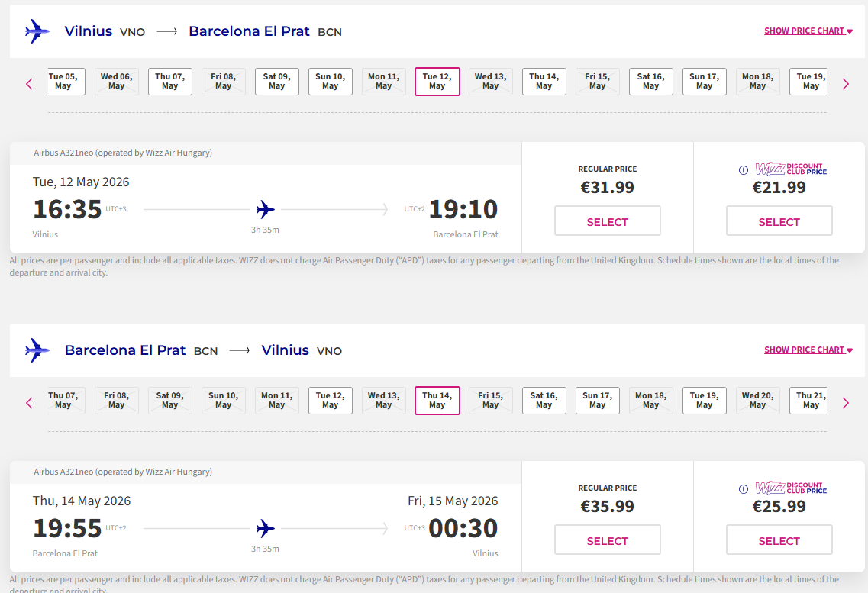The image size is (868, 593).
Task: Click info icon beside return Wizz Discount Club price
Action: click(744, 489)
